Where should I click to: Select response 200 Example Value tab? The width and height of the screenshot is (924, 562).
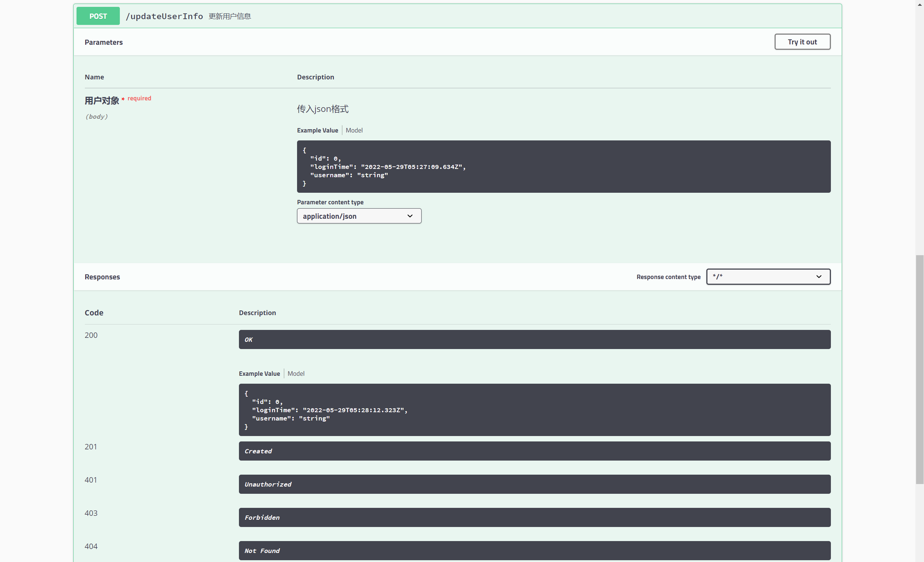(259, 374)
